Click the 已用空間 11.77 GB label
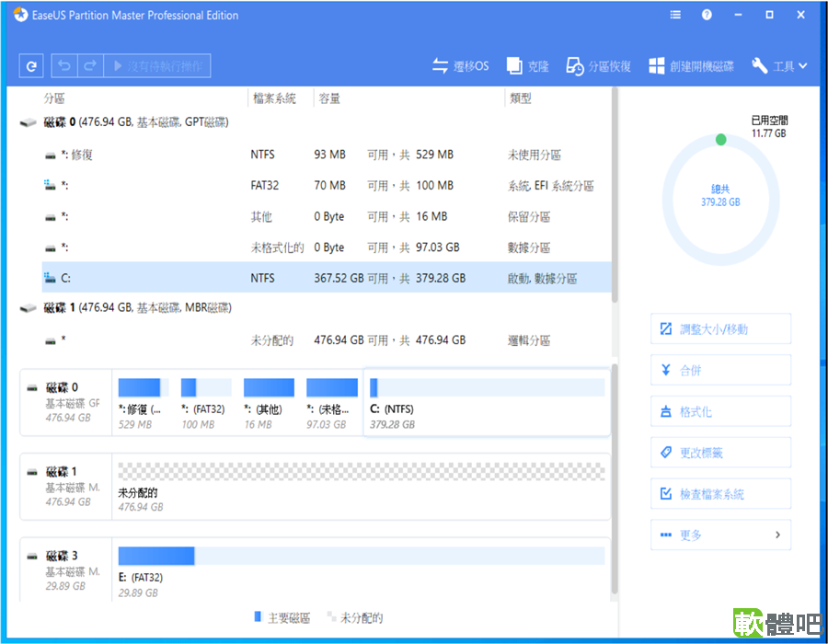 [x=769, y=127]
